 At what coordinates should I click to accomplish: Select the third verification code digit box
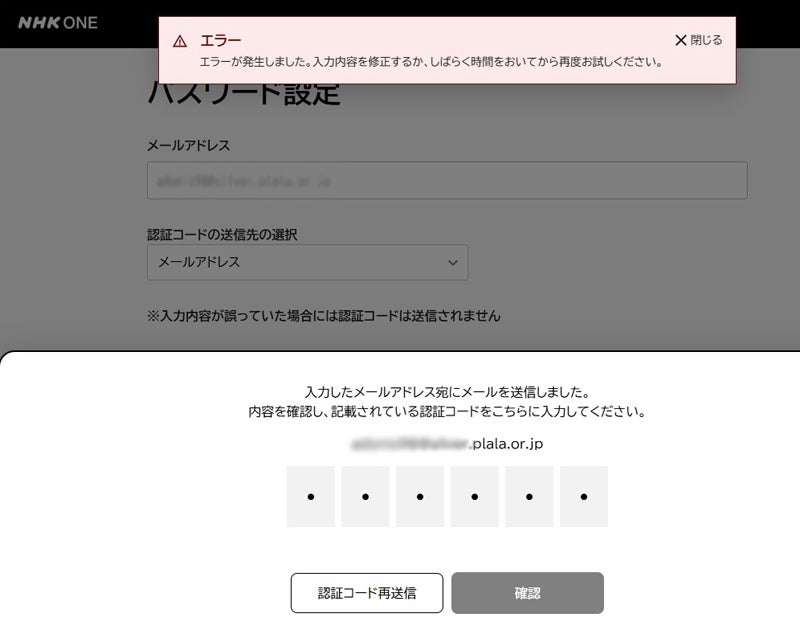(x=420, y=496)
